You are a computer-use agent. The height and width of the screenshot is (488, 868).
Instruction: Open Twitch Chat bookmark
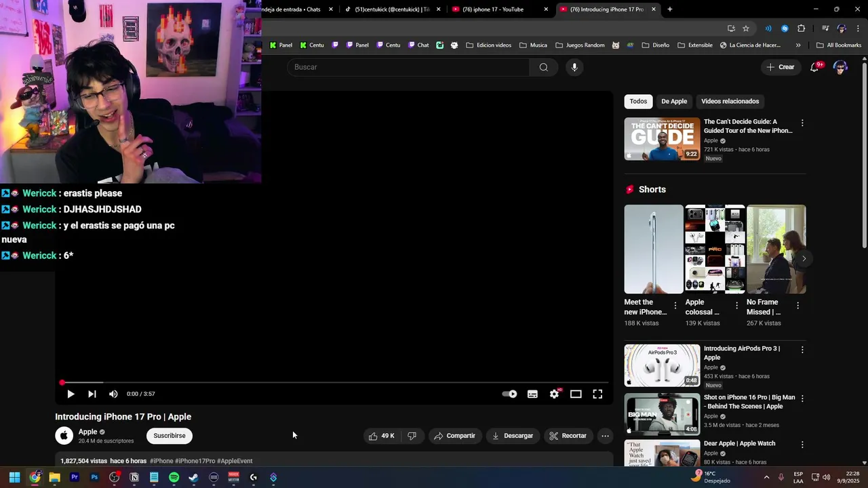(x=418, y=45)
